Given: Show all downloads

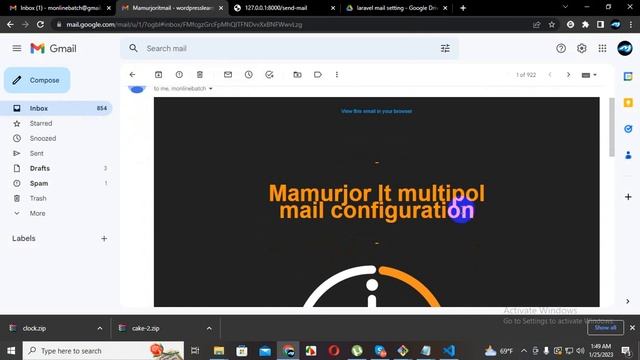Looking at the screenshot, I should (605, 328).
